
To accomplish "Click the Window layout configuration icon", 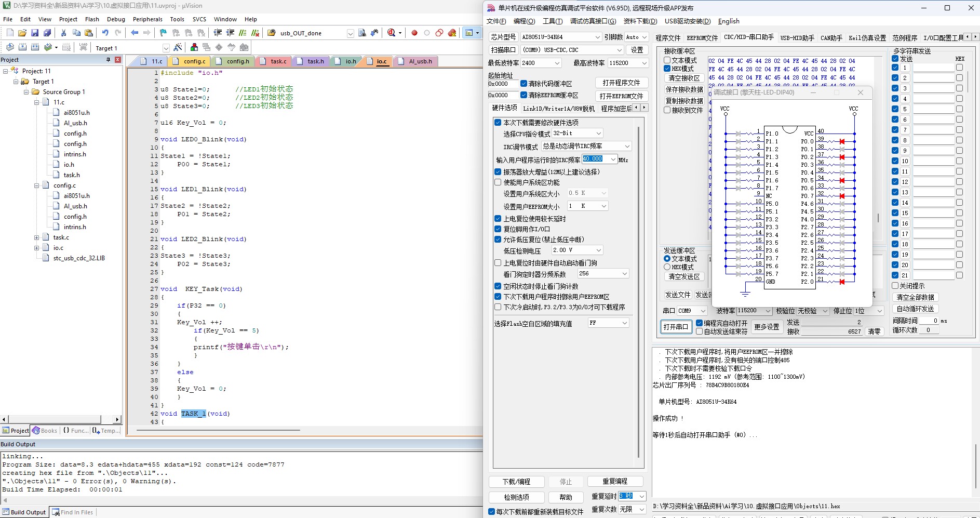I will tap(469, 33).
